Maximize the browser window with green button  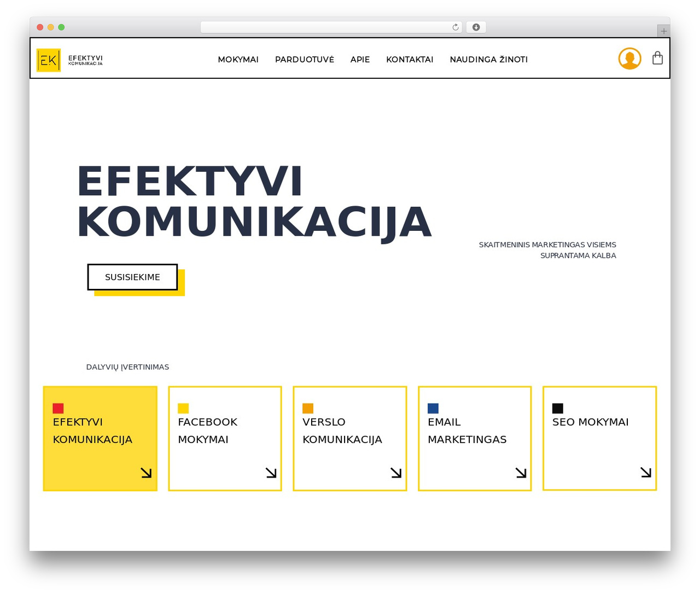(x=61, y=27)
